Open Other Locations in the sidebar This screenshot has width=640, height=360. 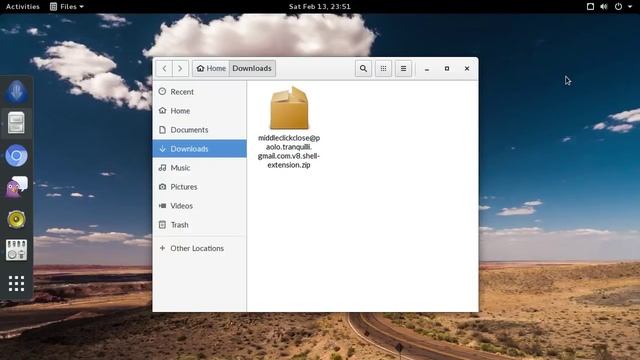[200, 248]
